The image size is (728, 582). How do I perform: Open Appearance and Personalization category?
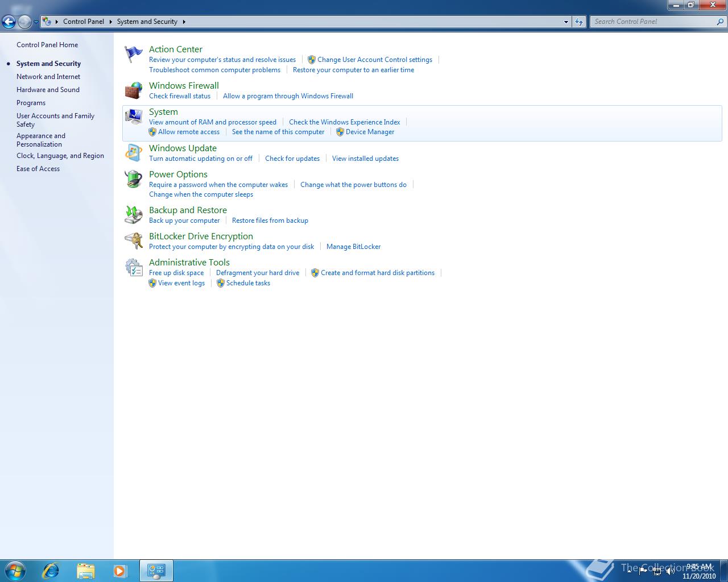coord(41,140)
